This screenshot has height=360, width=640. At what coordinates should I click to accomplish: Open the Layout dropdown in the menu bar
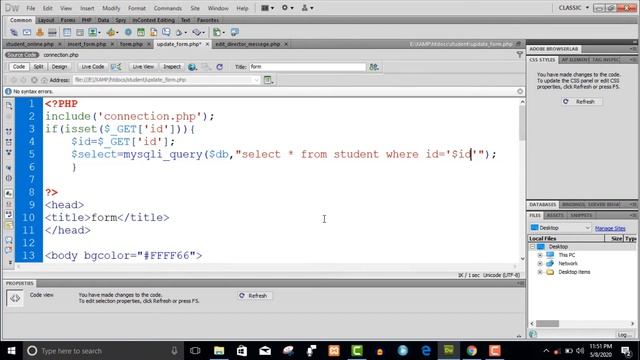267,8
